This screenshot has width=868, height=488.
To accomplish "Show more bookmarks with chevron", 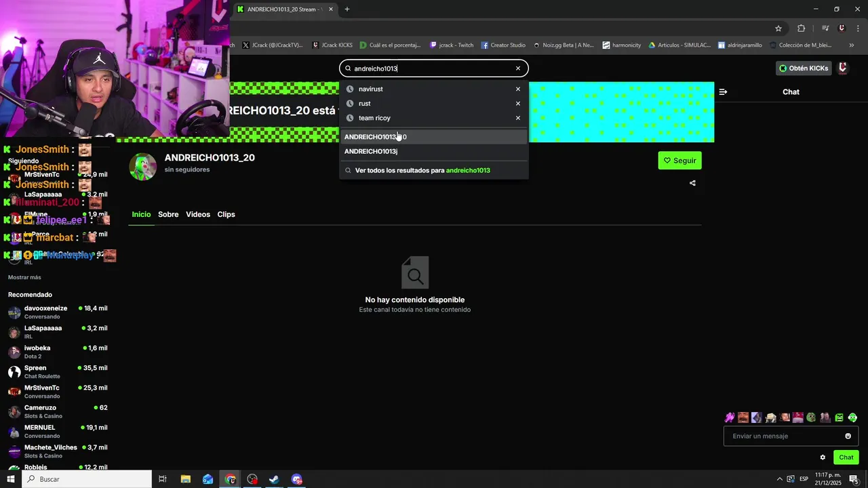I will coord(851,45).
